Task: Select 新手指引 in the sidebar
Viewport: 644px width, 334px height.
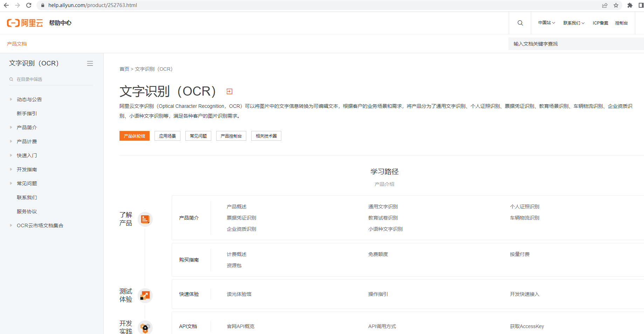Action: tap(27, 113)
